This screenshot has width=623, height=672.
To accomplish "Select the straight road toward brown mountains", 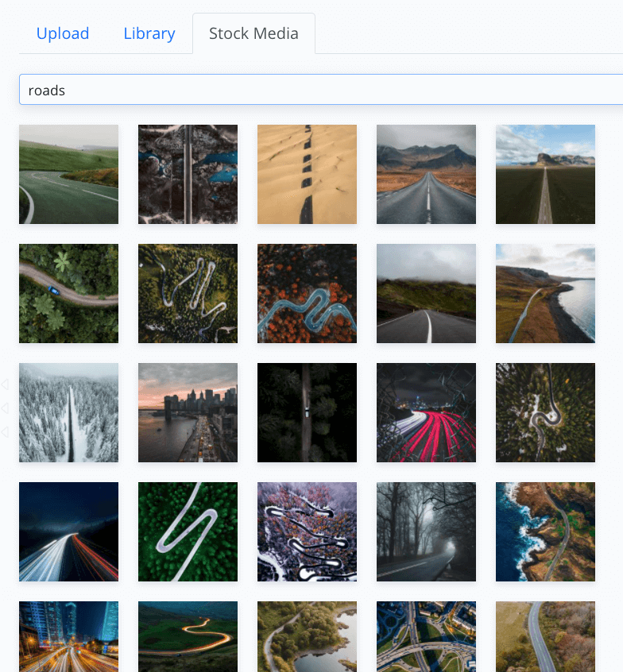I will [x=426, y=175].
